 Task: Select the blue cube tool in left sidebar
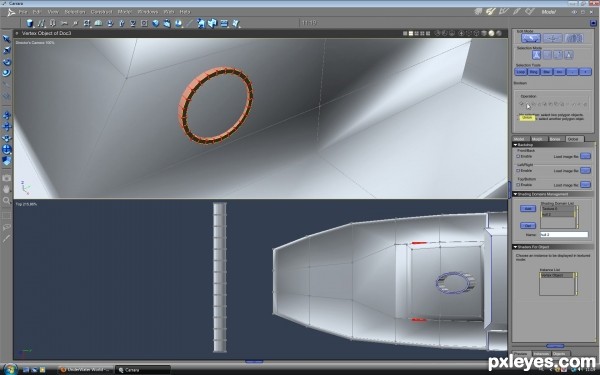coord(6,161)
